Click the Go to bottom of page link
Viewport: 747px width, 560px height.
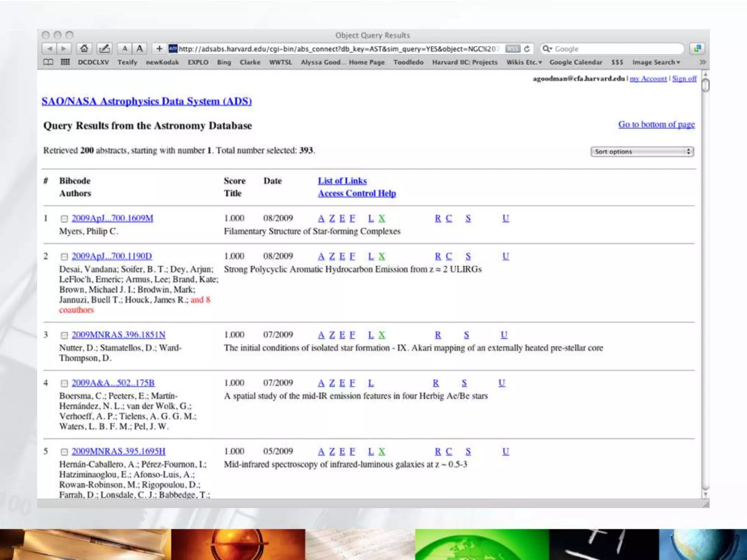click(656, 125)
